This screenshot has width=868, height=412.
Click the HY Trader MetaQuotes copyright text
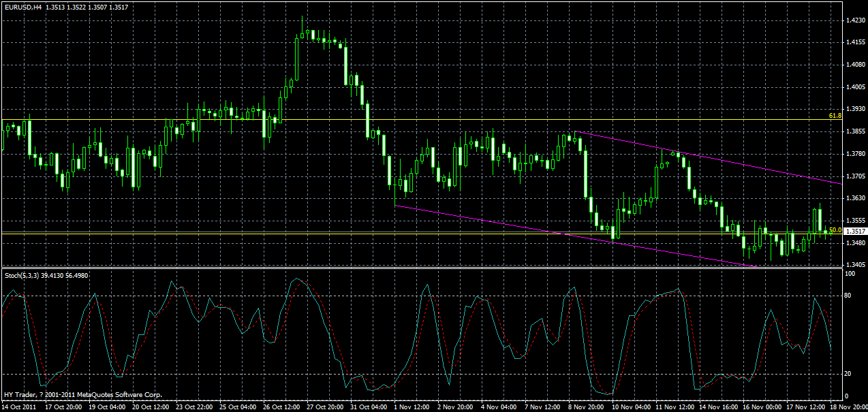(83, 395)
